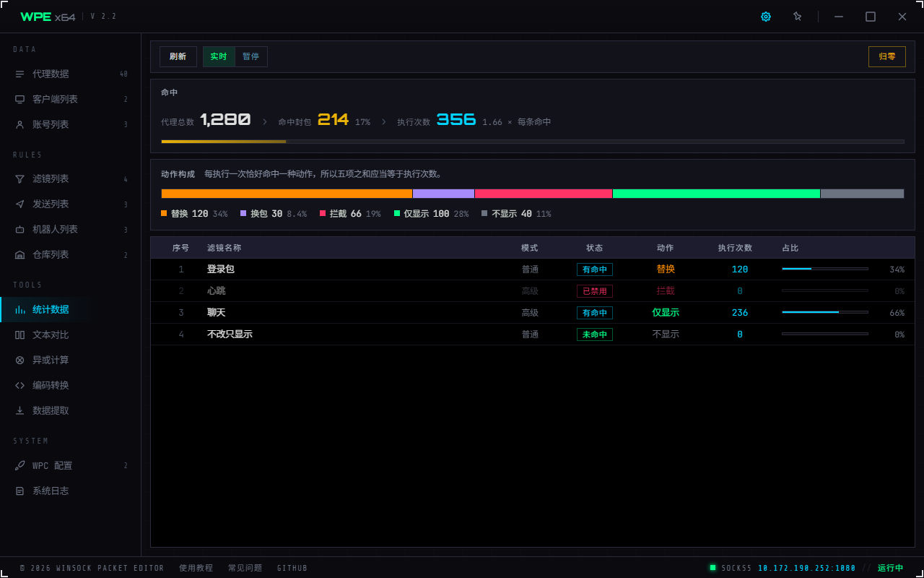The image size is (924, 578).
Task: Select the 心跳 filter row name
Action: click(x=217, y=290)
